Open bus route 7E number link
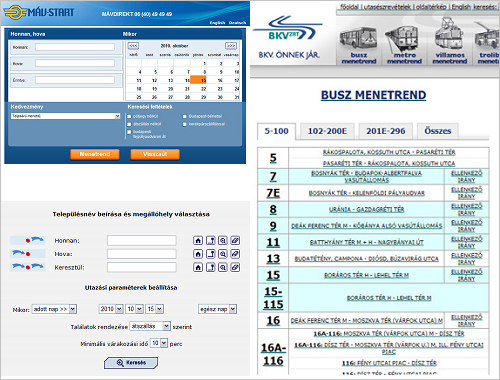500x380 pixels. (273, 193)
